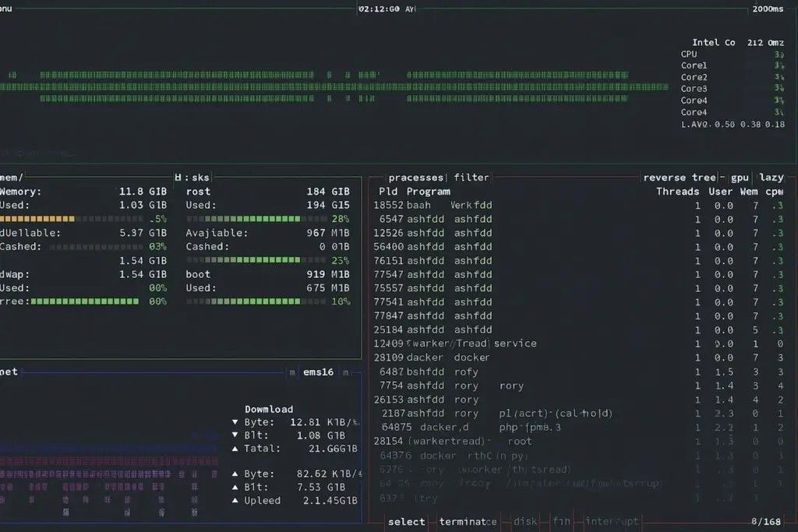The image size is (798, 532).
Task: Toggle the gpu option in process header
Action: click(x=740, y=178)
